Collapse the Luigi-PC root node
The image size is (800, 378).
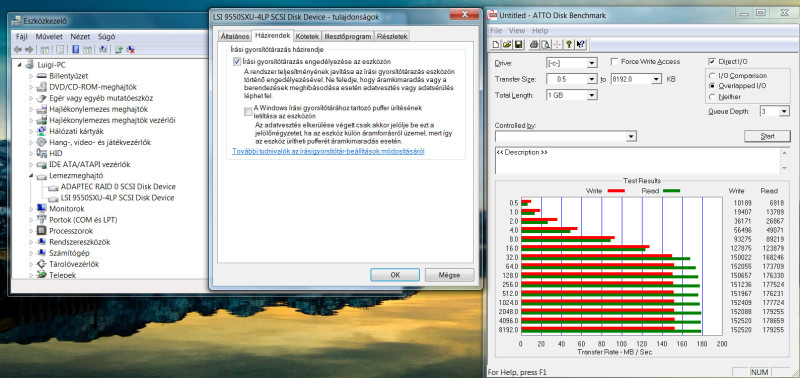(x=20, y=65)
